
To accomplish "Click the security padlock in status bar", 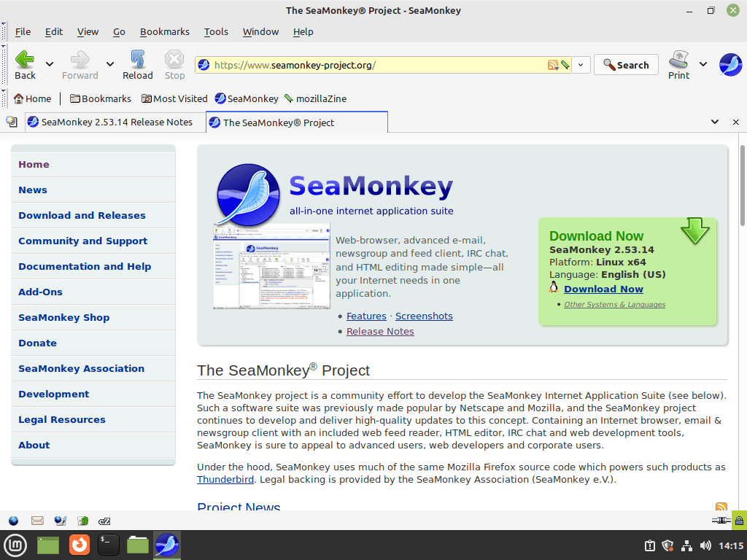I will (x=739, y=520).
